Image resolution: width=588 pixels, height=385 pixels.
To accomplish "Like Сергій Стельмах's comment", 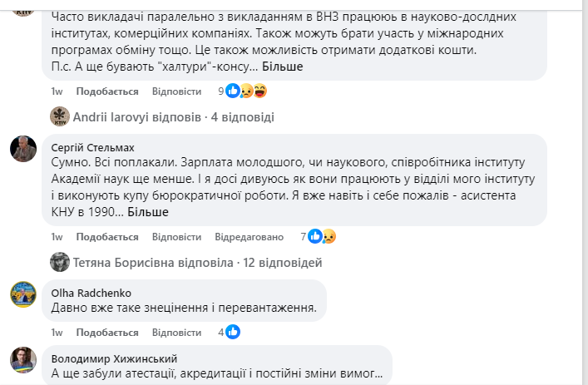I will click(x=106, y=237).
